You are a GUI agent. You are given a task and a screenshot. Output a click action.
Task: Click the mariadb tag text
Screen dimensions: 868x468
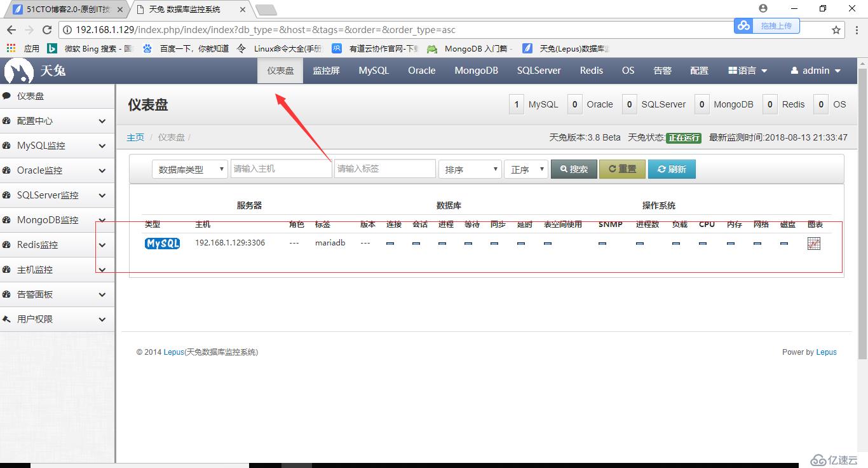coord(330,243)
